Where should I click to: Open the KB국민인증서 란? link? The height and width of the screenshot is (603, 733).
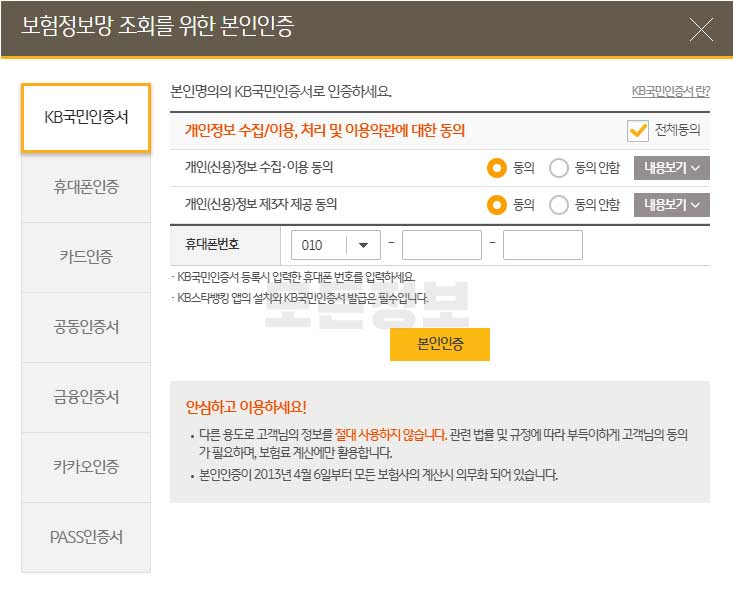671,91
